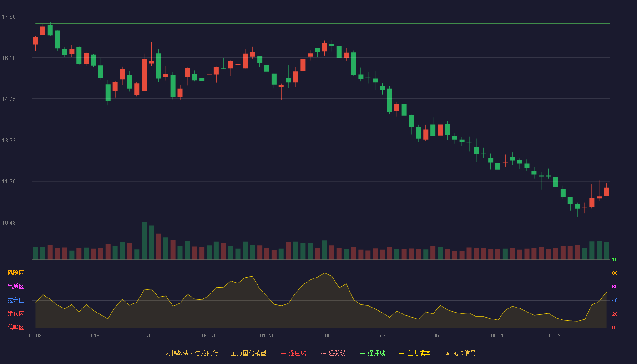This screenshot has height=364, width=637.
Task: Click the 03-09 date label
Action: point(35,335)
